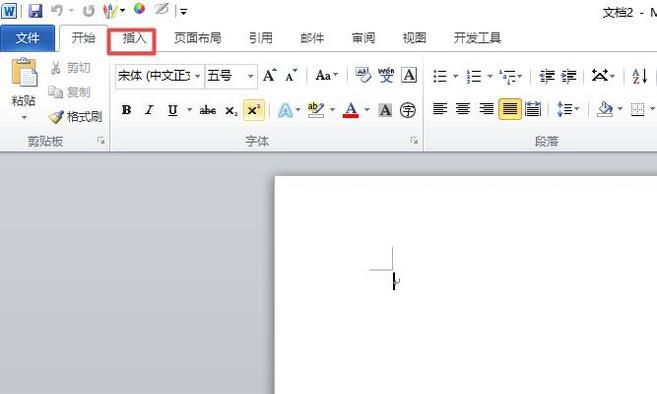The image size is (657, 394).
Task: Switch to the 页面布局 (Page Layout) tab
Action: tap(198, 38)
